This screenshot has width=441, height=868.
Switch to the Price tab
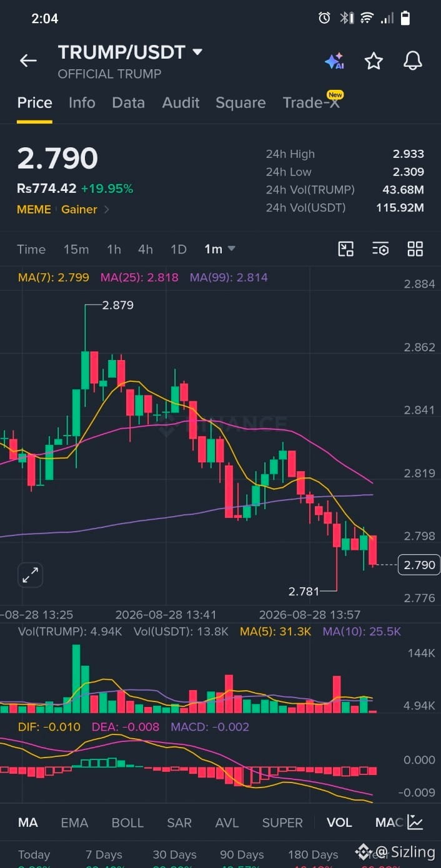34,103
